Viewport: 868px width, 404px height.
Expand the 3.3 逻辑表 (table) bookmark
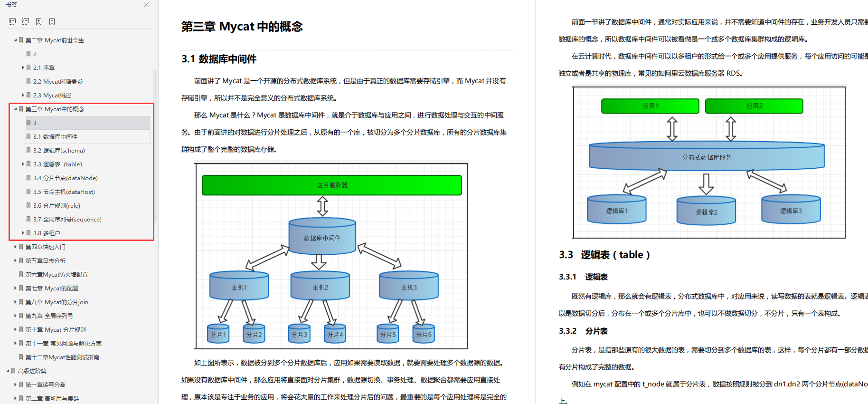(23, 164)
